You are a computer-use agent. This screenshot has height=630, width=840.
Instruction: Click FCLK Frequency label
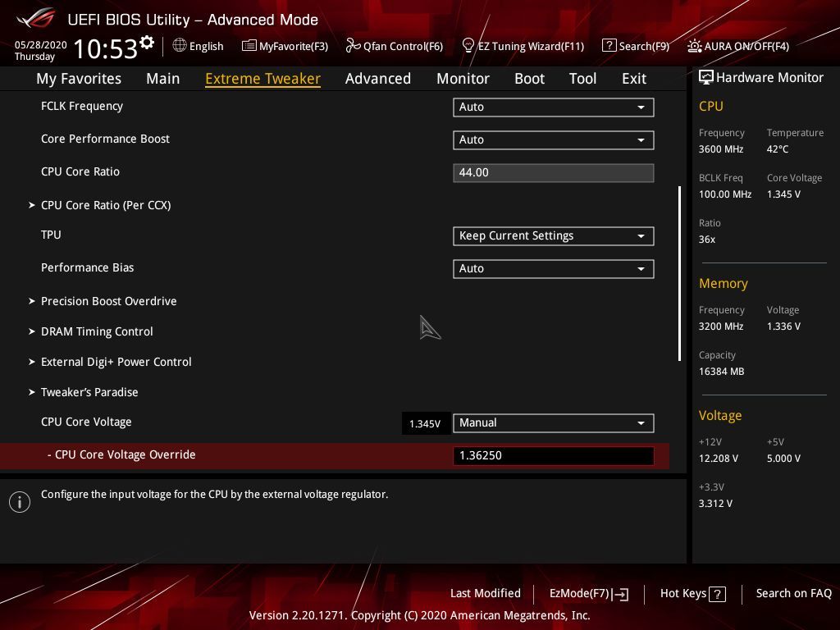[82, 106]
